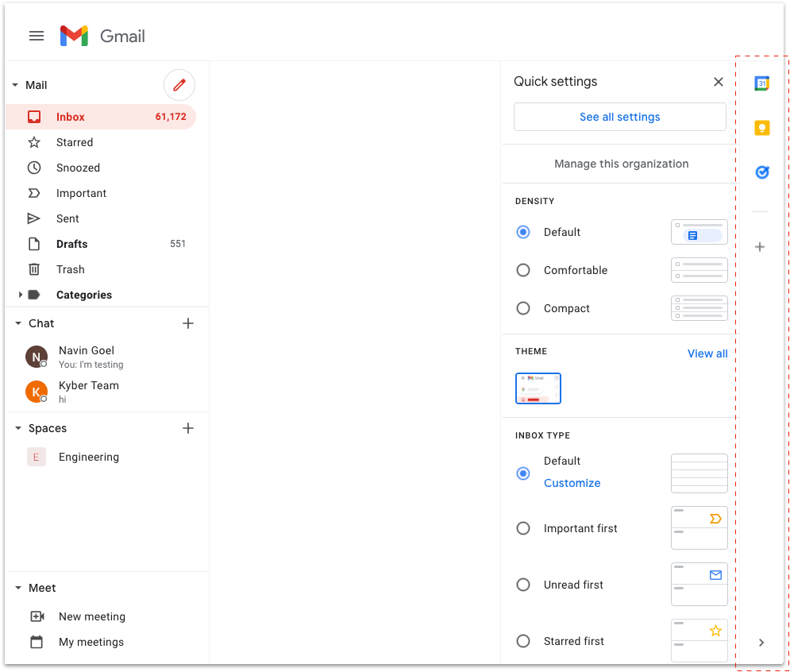Screen dimensions: 790x672
Task: Open Kyber Team chat
Action: click(x=108, y=392)
